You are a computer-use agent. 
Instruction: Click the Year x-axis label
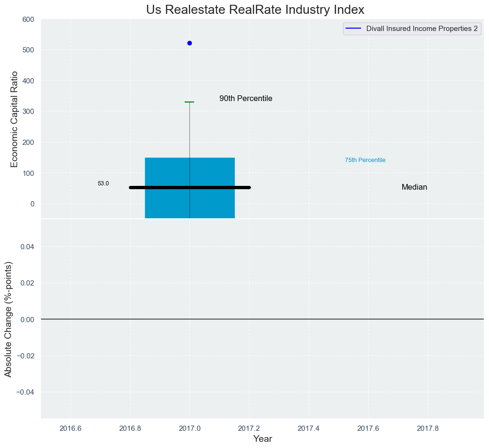pyautogui.click(x=262, y=439)
